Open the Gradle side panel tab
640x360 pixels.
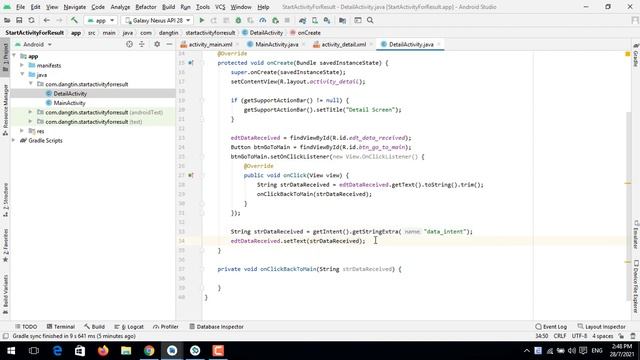click(636, 55)
